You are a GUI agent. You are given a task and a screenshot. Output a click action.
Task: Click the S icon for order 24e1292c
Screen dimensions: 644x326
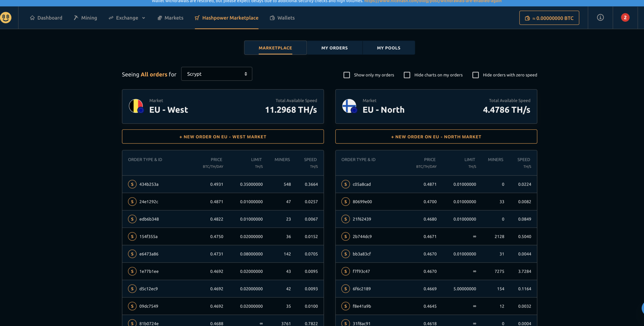(132, 201)
